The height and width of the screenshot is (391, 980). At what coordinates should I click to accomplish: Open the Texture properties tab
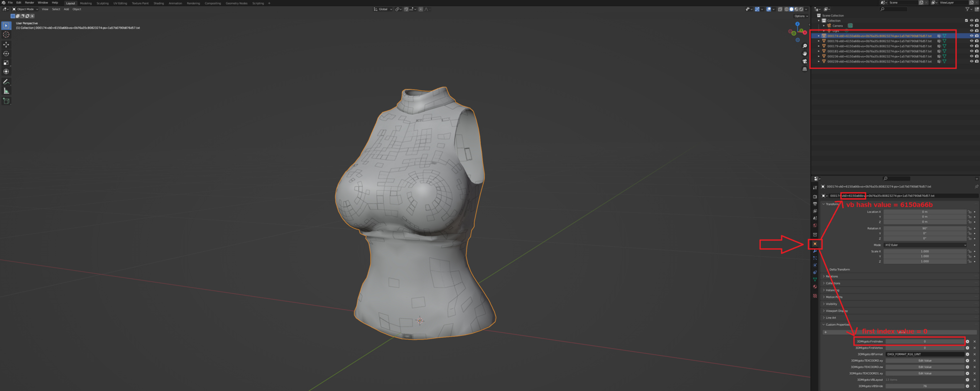coord(815,296)
